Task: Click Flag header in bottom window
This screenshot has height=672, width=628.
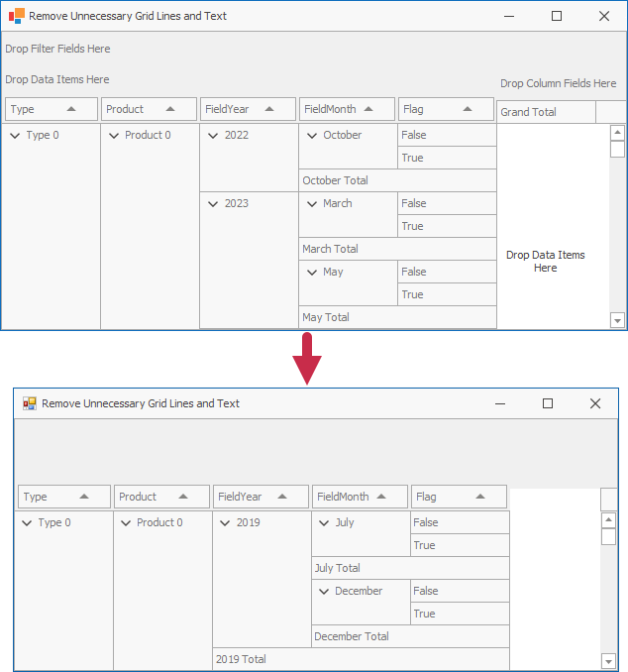Action: tap(459, 497)
